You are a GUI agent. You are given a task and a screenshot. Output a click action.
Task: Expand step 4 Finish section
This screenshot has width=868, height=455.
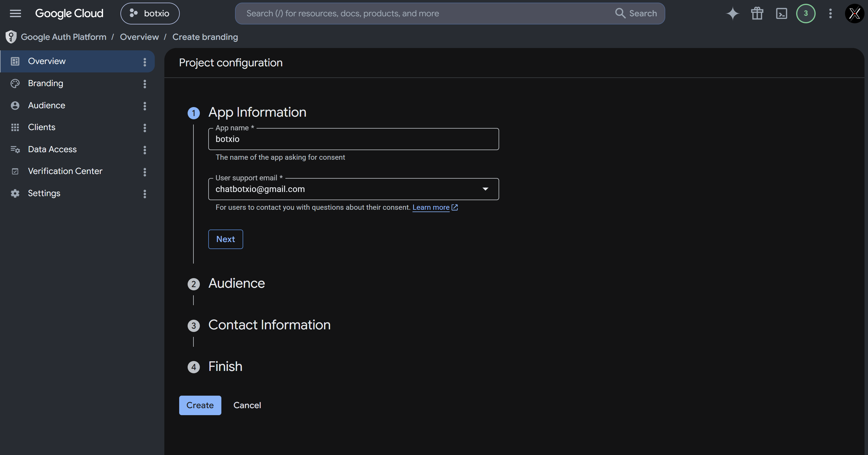pos(225,367)
